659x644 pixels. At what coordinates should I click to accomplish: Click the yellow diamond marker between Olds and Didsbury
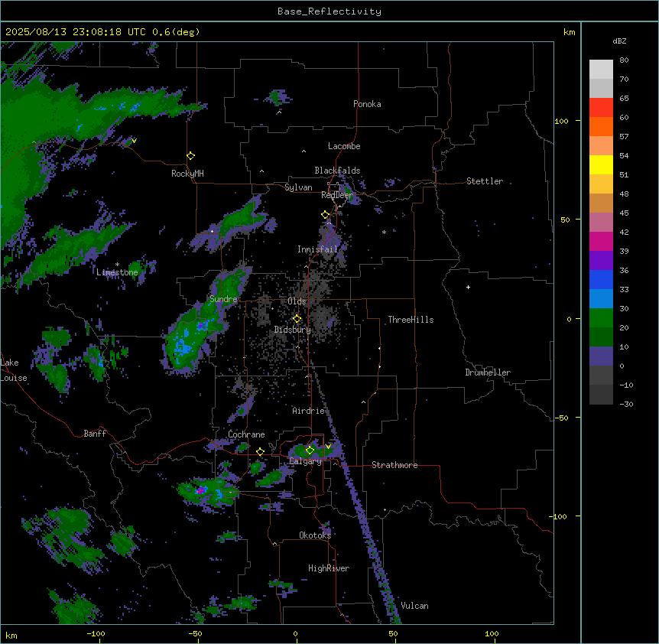[x=297, y=319]
